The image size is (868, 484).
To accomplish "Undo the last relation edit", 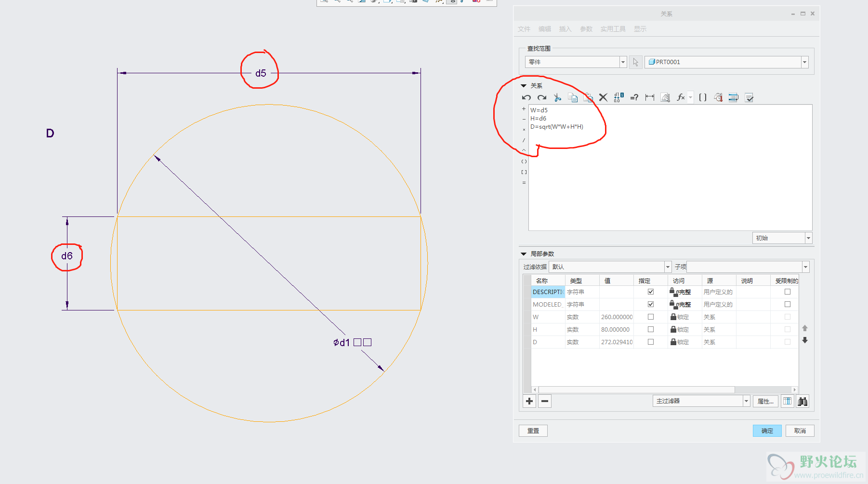I will pyautogui.click(x=526, y=97).
